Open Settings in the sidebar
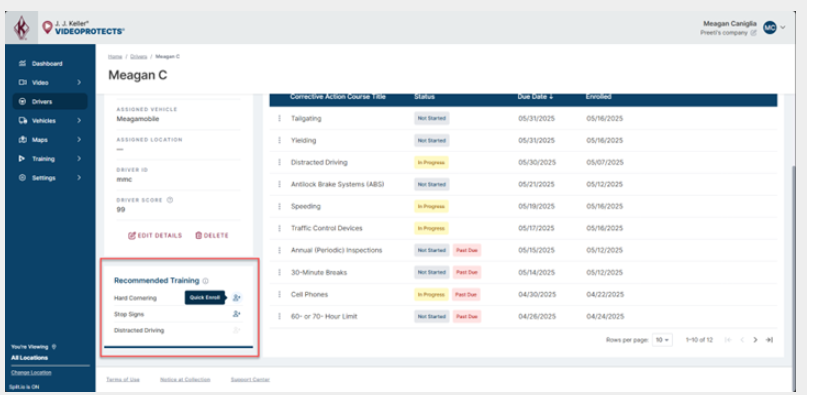The width and height of the screenshot is (815, 395). pyautogui.click(x=50, y=178)
